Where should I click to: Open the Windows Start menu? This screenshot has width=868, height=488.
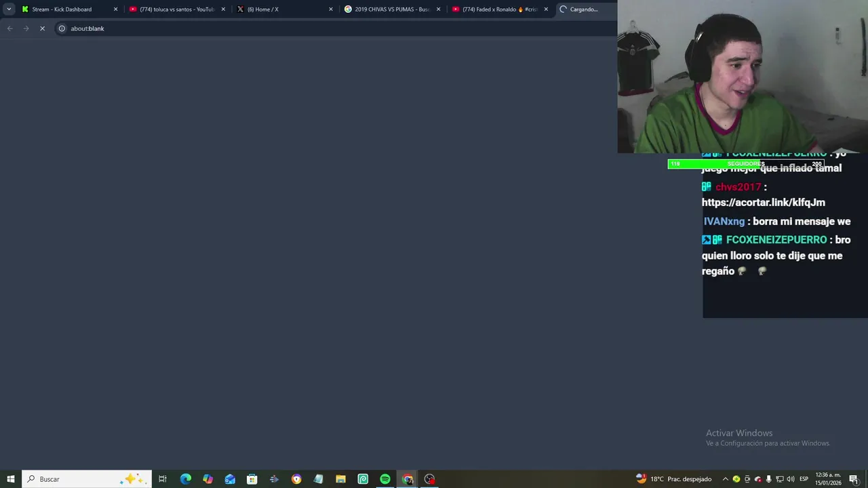pyautogui.click(x=11, y=479)
